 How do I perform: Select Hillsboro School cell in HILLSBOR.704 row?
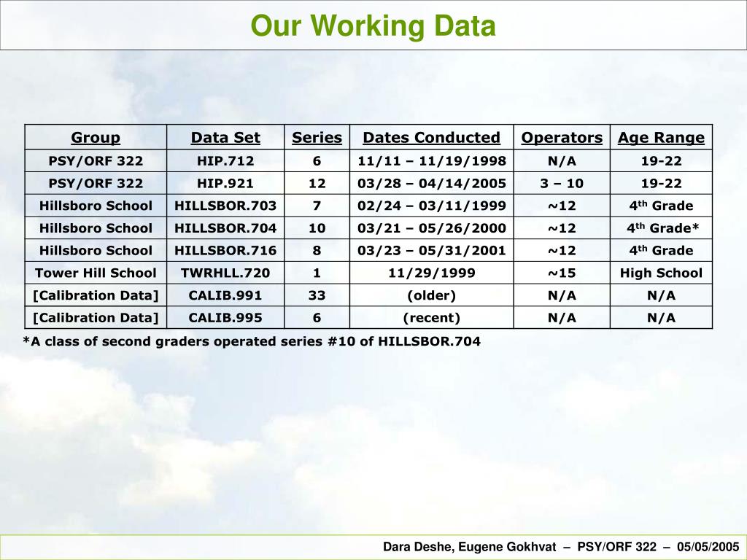tap(96, 228)
